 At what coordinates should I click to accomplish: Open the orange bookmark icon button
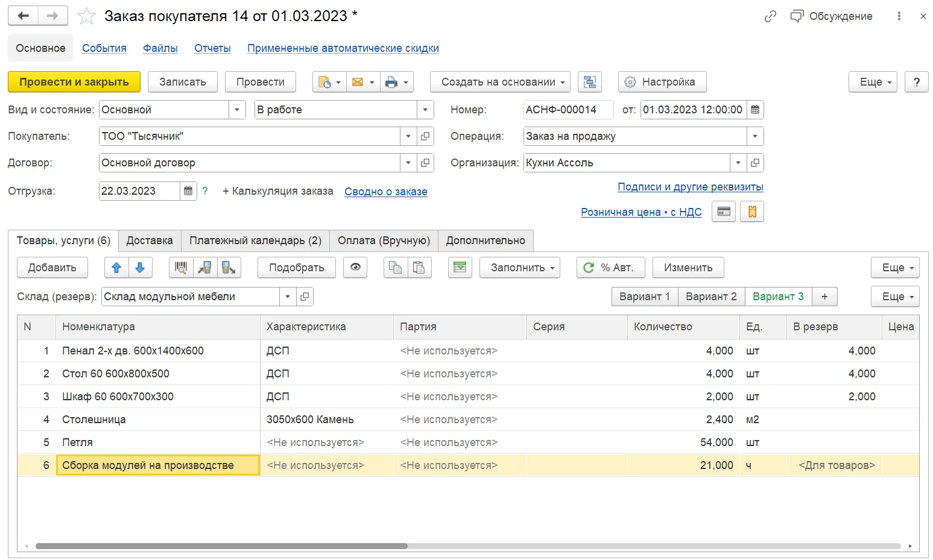(x=752, y=212)
